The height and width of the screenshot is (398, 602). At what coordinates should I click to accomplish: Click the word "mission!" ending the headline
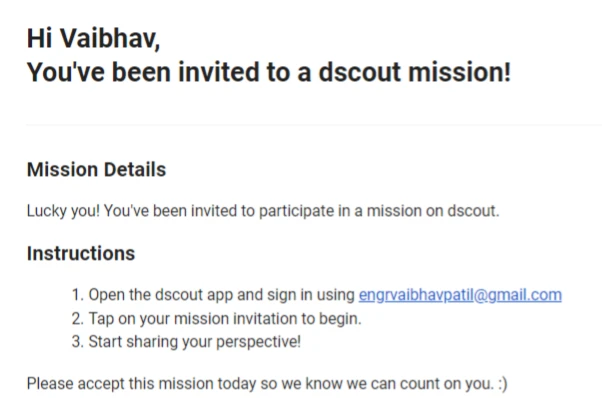(x=460, y=72)
